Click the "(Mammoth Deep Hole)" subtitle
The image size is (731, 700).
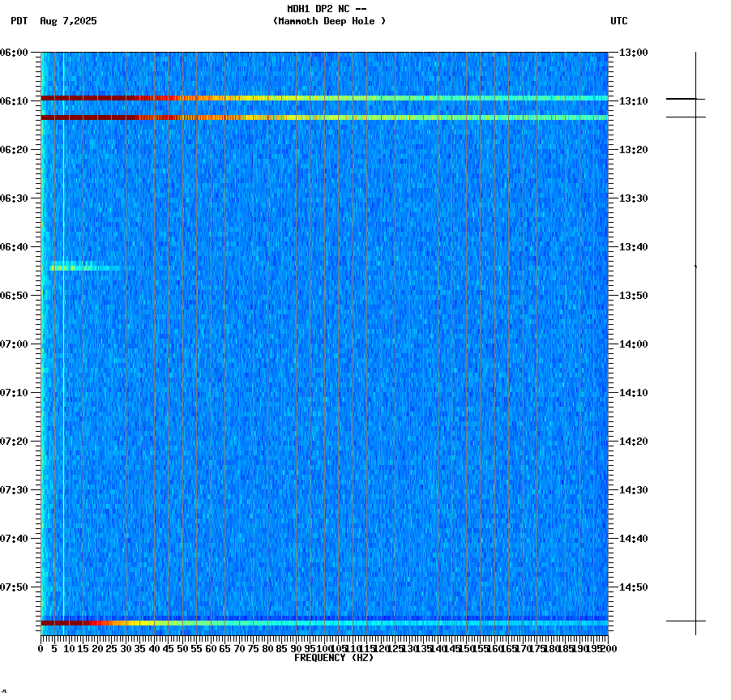[330, 22]
